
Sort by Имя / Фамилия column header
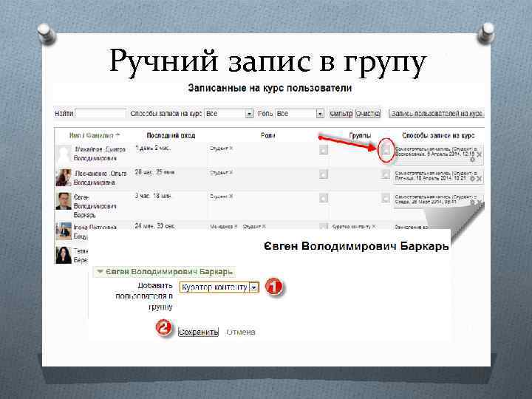(92, 135)
